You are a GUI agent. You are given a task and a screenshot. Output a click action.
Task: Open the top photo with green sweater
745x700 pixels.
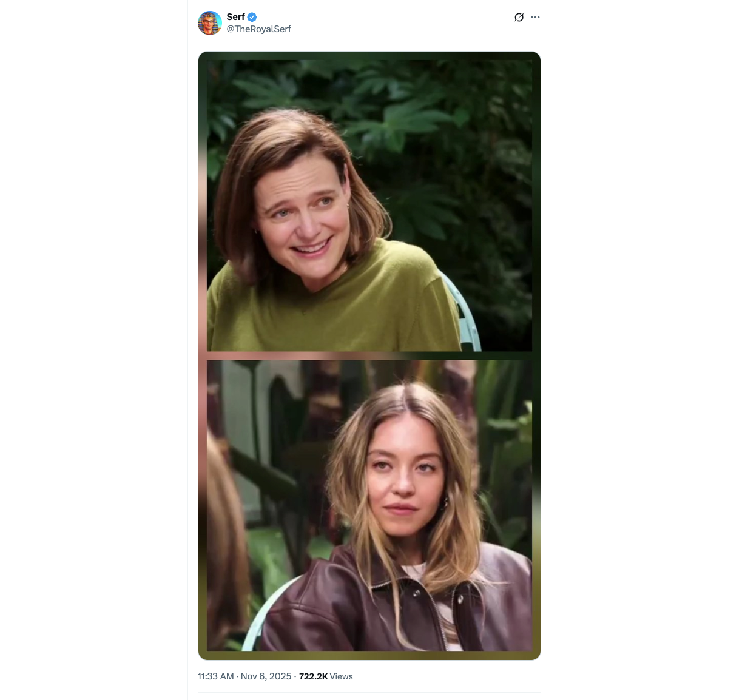369,206
